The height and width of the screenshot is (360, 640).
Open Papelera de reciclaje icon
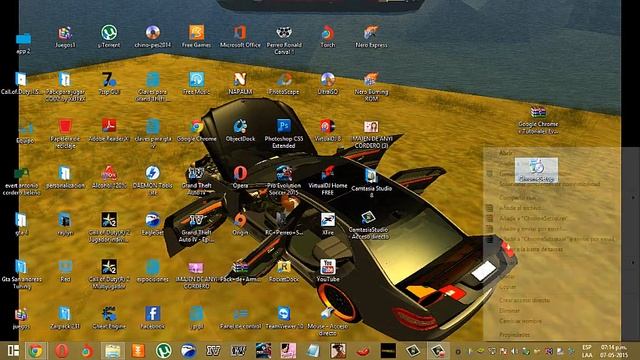coord(65,133)
